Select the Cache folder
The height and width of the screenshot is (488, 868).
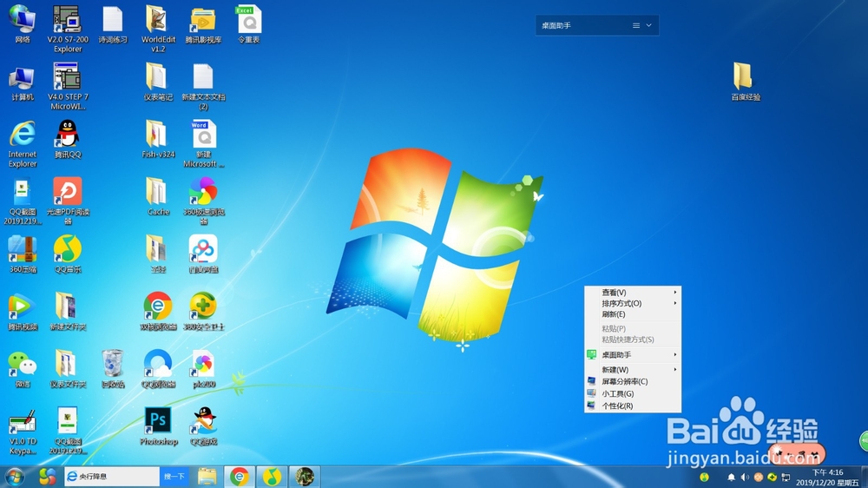(158, 196)
